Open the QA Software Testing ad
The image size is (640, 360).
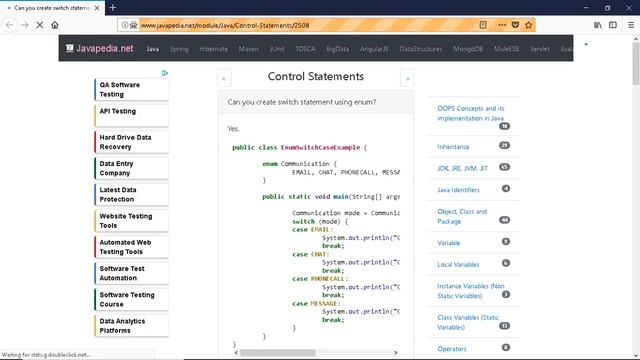(131, 89)
